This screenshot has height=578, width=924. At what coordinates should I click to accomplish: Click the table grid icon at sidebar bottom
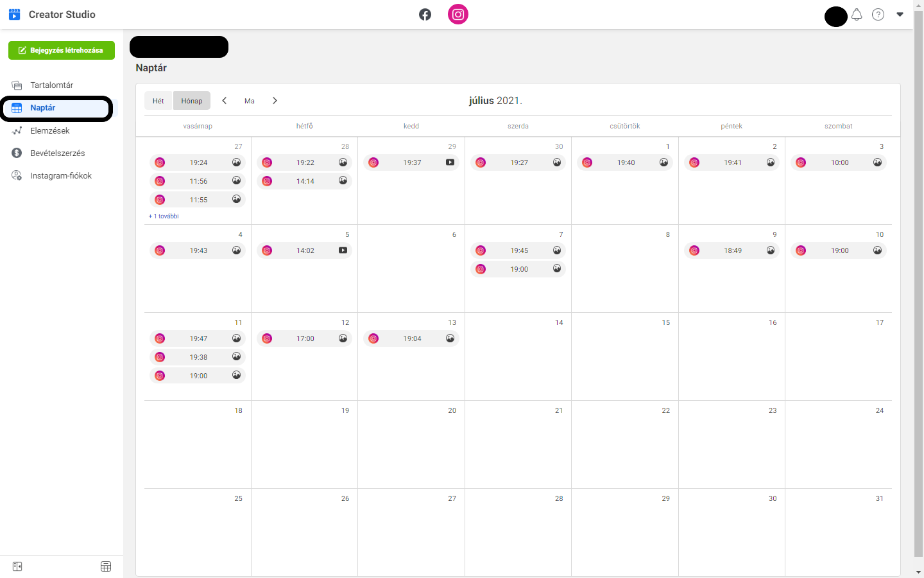tap(106, 566)
